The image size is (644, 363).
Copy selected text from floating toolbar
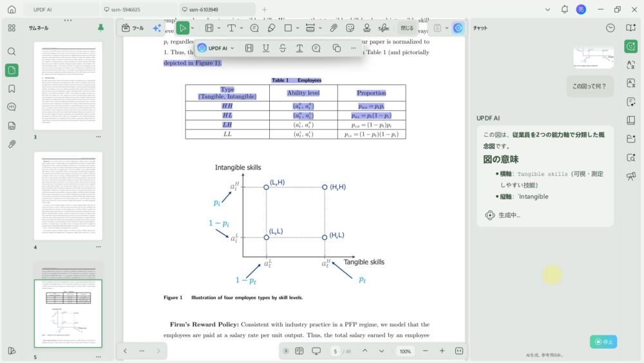[336, 48]
